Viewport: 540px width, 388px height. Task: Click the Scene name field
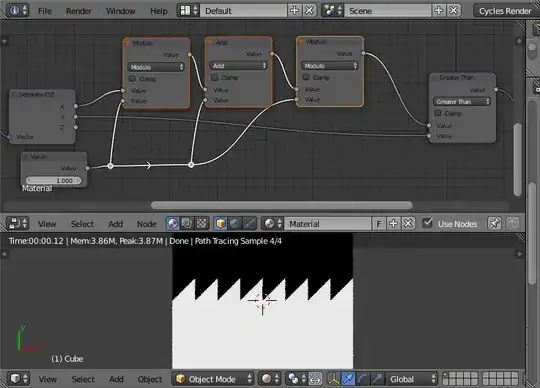pos(388,11)
